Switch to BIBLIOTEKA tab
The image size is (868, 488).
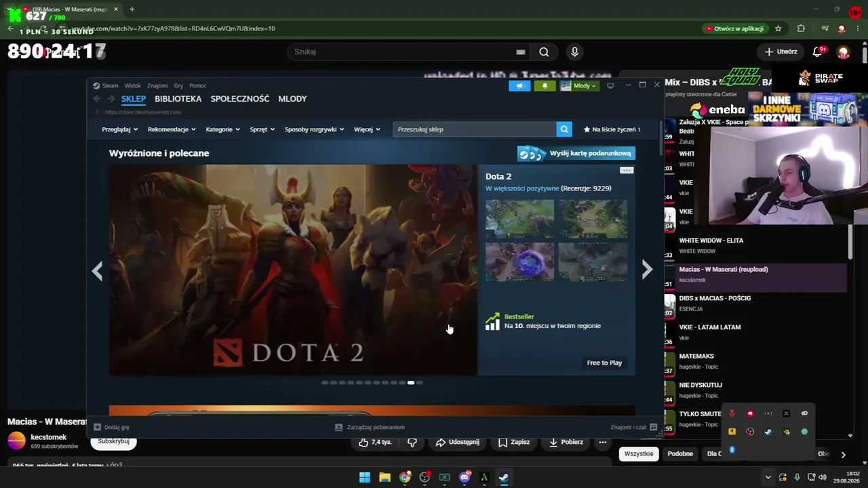click(178, 99)
